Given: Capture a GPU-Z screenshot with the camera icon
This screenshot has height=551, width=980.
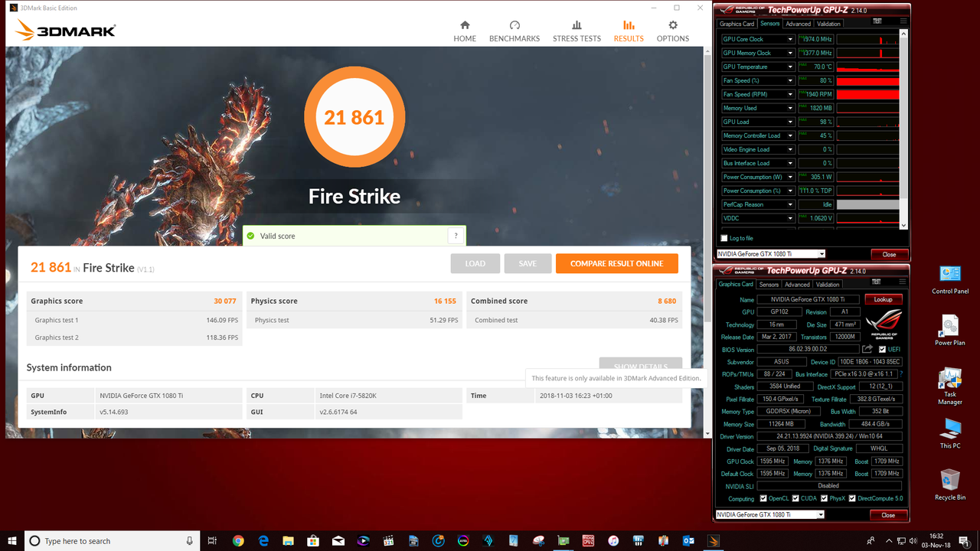Looking at the screenshot, I should 877,21.
